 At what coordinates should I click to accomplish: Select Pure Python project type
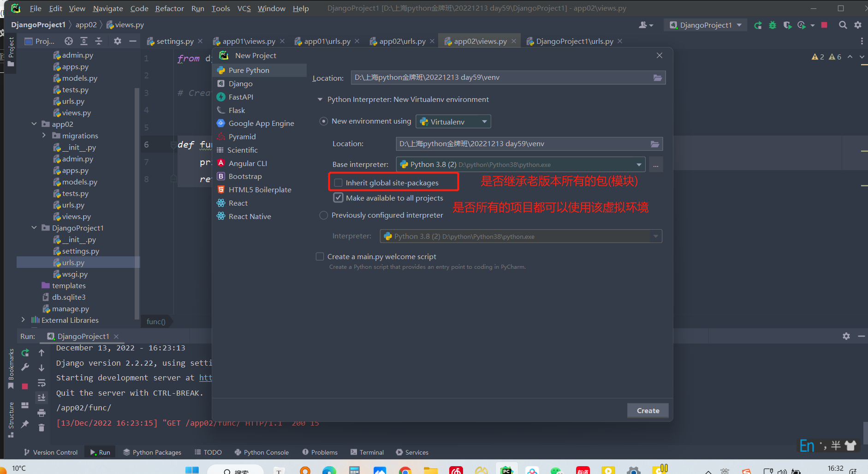(259, 70)
